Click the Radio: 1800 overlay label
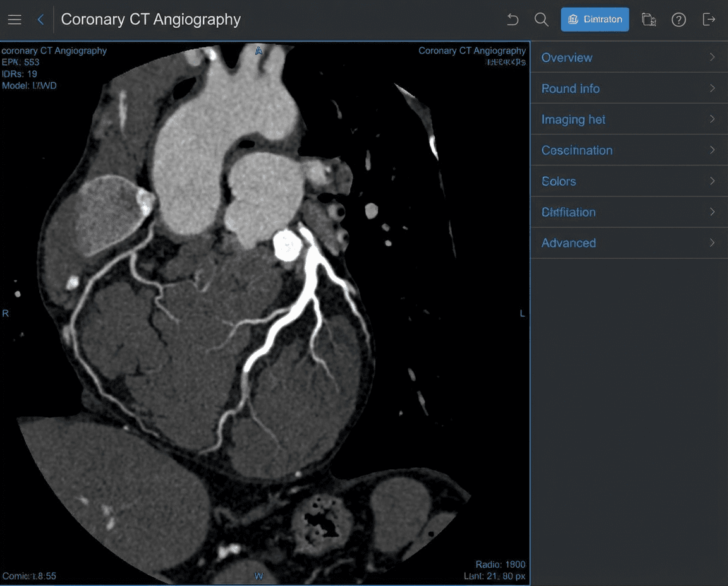The image size is (728, 586). coord(499,565)
